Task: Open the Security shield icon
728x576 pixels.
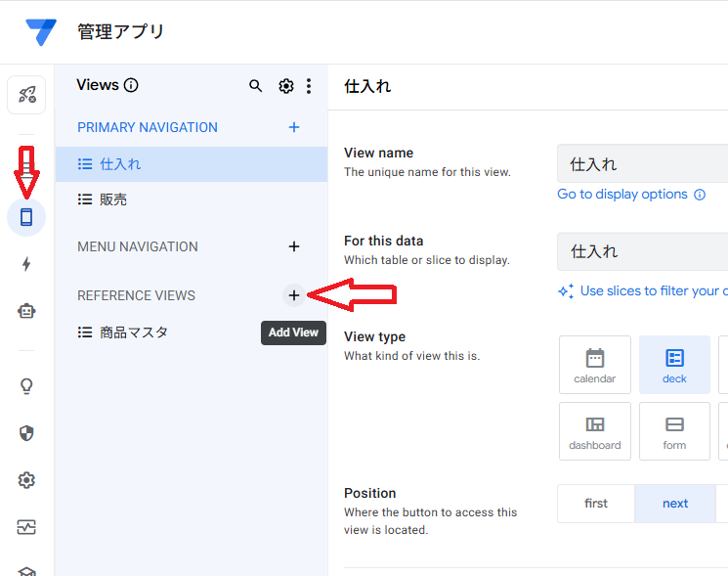Action: point(26,433)
